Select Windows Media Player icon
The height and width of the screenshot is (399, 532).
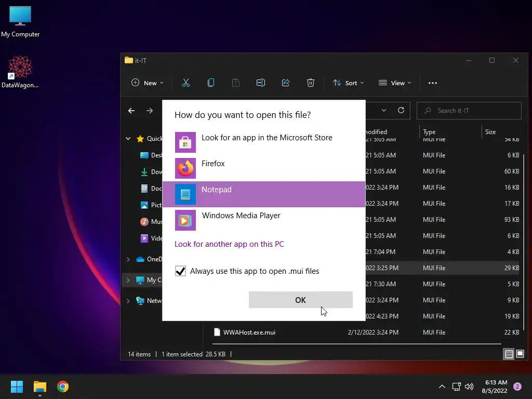tap(185, 220)
